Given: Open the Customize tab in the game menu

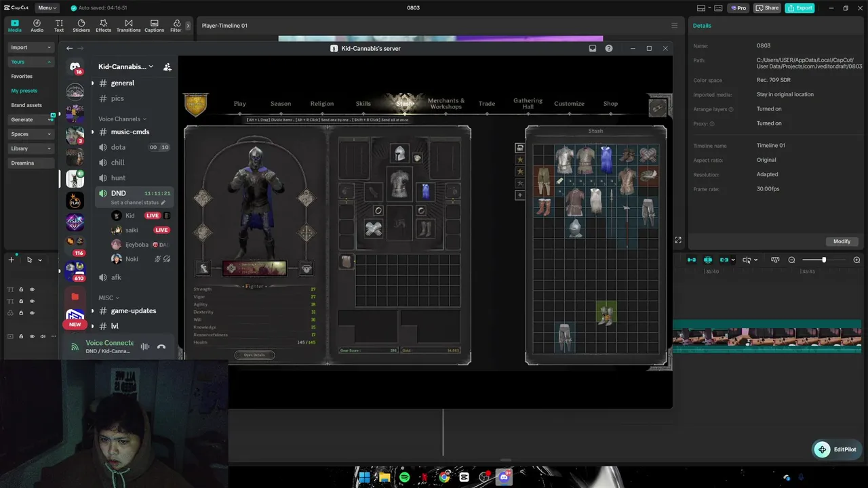Looking at the screenshot, I should (569, 104).
